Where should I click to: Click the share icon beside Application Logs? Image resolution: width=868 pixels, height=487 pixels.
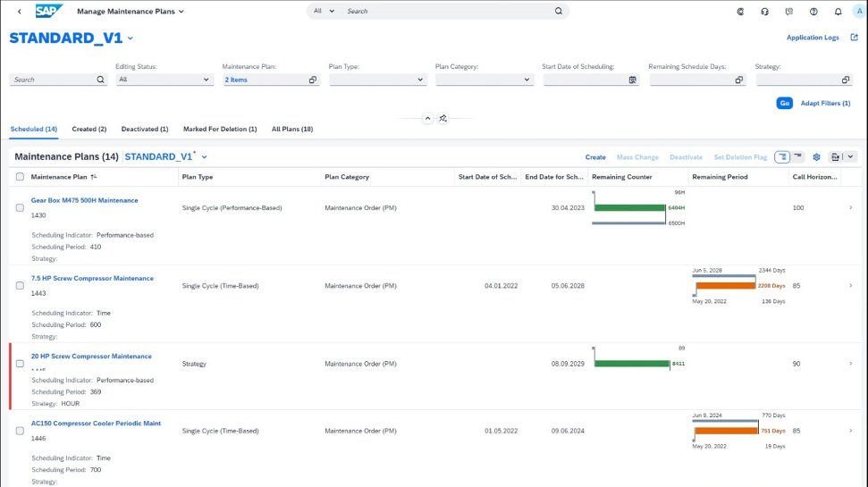pos(853,38)
